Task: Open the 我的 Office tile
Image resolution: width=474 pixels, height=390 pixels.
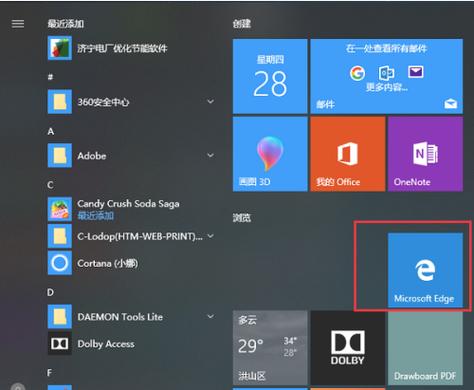Action: [x=348, y=154]
